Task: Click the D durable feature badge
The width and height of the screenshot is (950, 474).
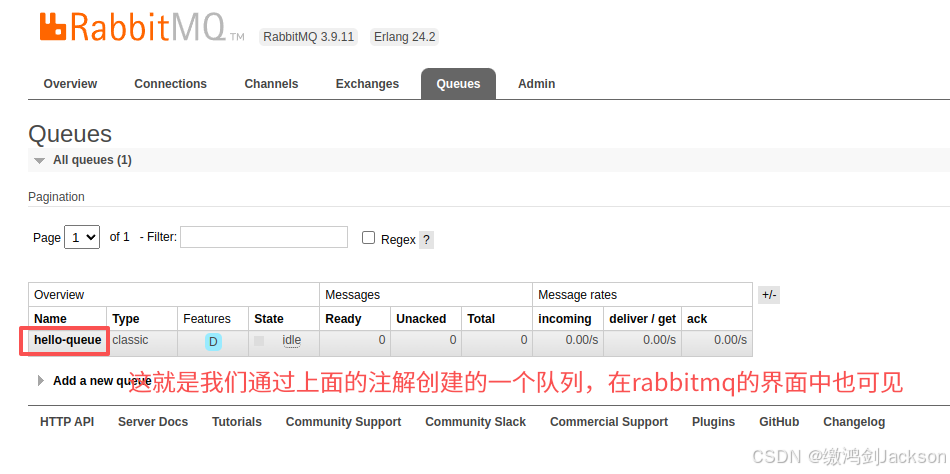Action: (x=213, y=342)
